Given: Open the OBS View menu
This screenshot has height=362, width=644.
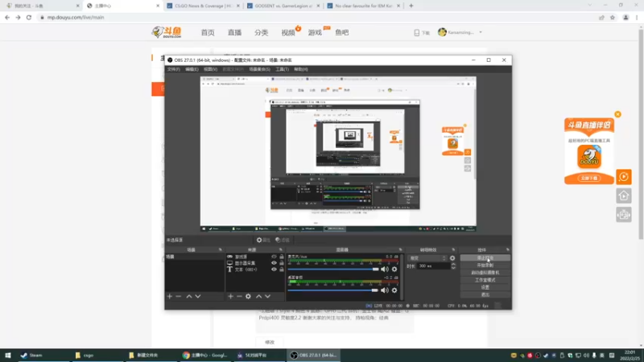Looking at the screenshot, I should pos(210,69).
